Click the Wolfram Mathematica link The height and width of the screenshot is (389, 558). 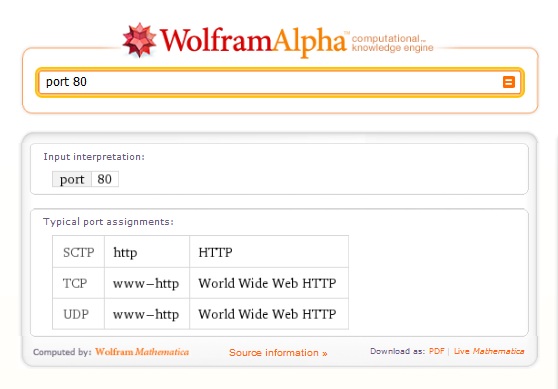142,352
